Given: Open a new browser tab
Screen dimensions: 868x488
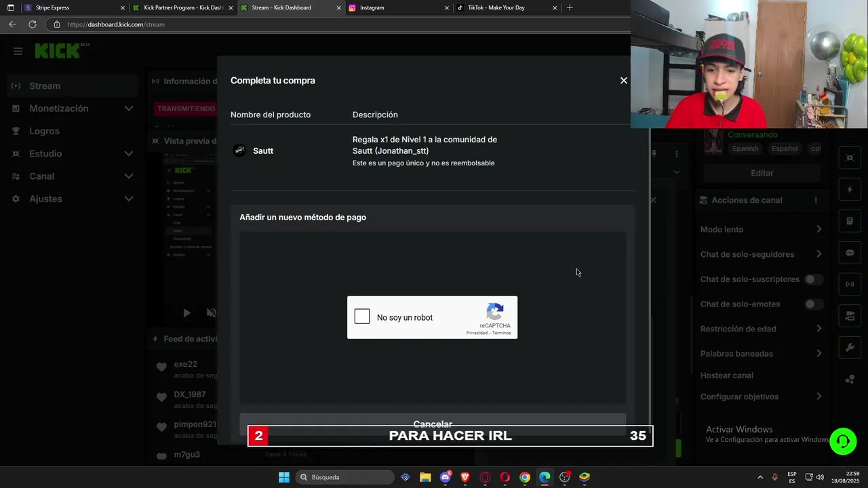Looking at the screenshot, I should (x=570, y=7).
